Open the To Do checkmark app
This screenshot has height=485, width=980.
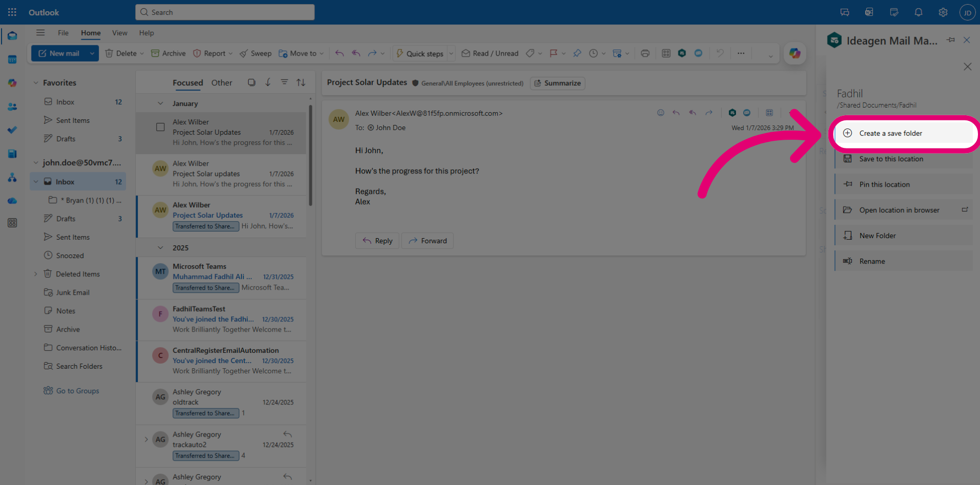(x=12, y=130)
